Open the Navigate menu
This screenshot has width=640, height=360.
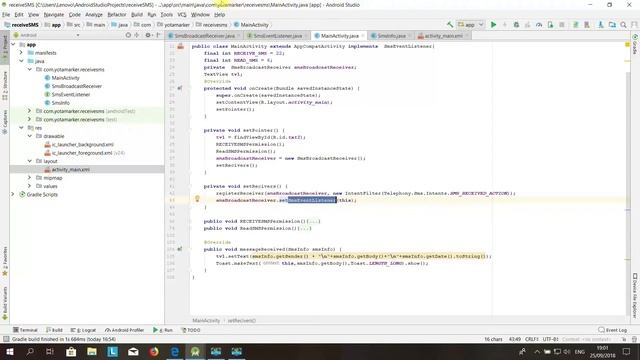(x=54, y=15)
